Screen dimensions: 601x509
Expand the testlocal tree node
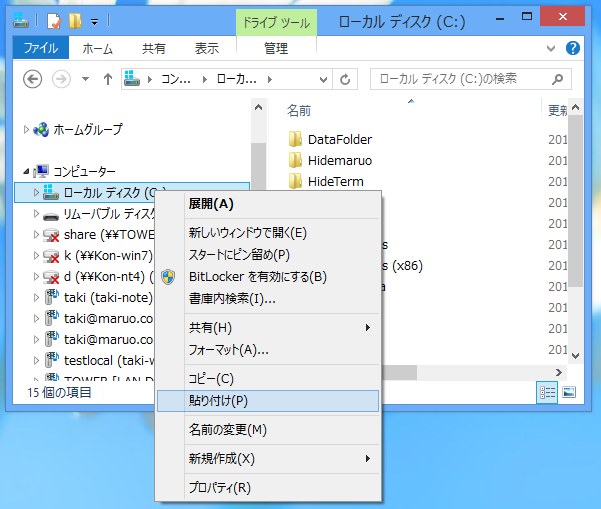coord(36,361)
